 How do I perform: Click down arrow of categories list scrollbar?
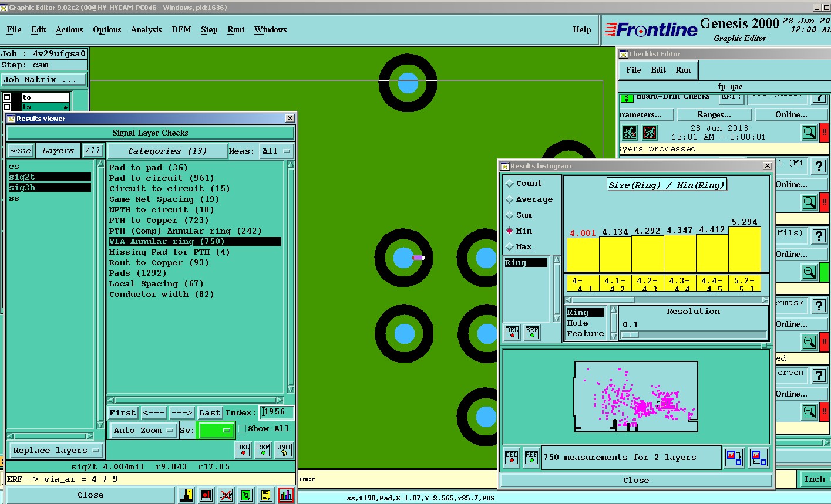[291, 389]
